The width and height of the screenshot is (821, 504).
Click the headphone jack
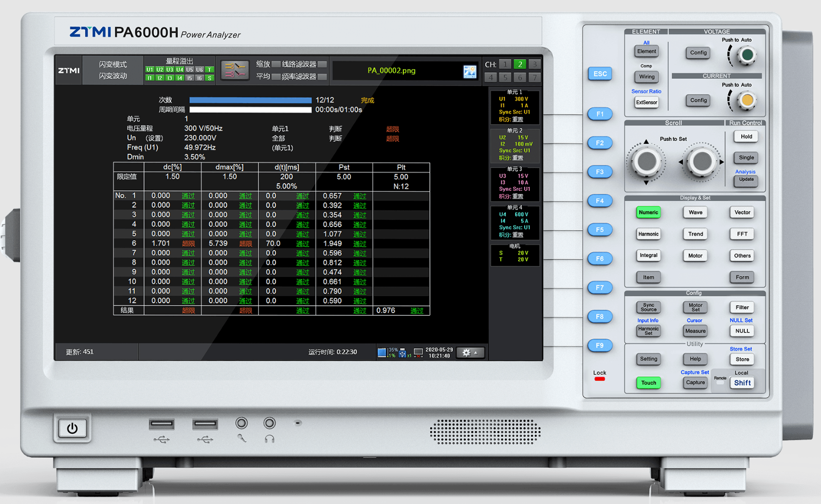coord(269,423)
